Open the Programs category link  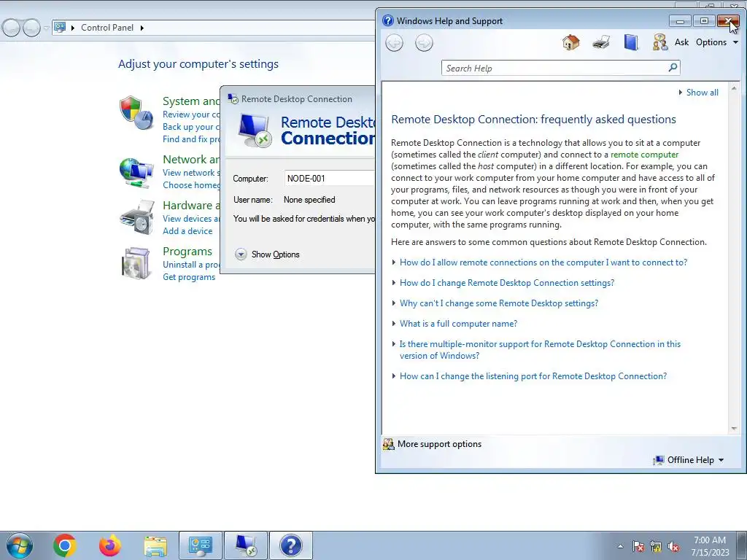pyautogui.click(x=187, y=252)
